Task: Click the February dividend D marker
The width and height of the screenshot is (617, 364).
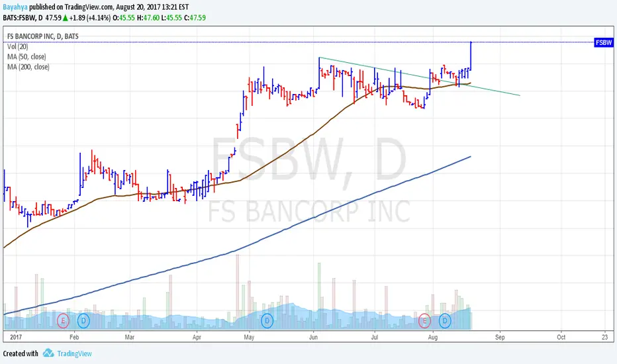Action: coord(83,321)
